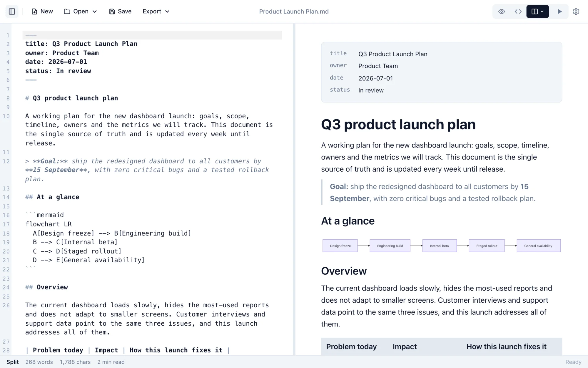The height and width of the screenshot is (368, 588).
Task: Toggle the sidebar panel icon
Action: (12, 11)
